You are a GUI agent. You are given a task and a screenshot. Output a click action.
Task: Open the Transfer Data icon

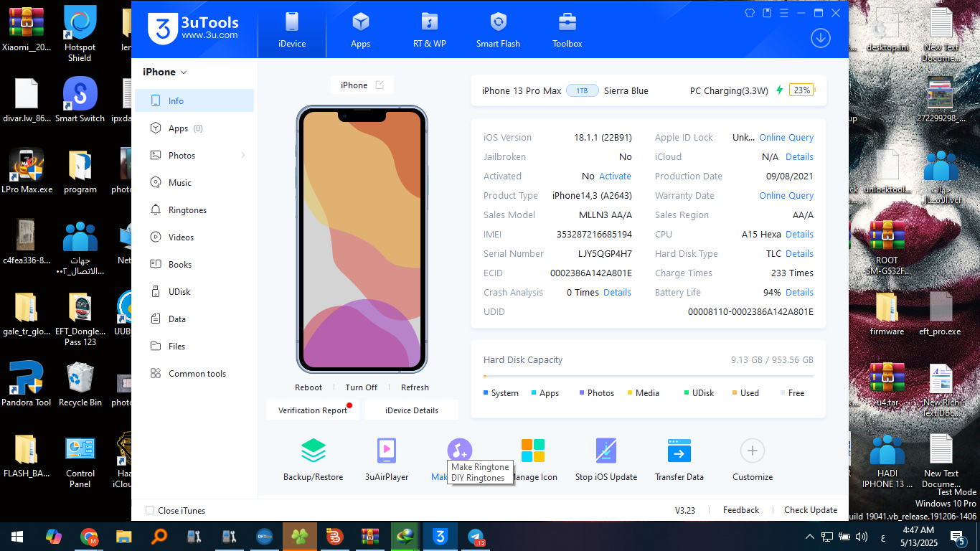(679, 451)
